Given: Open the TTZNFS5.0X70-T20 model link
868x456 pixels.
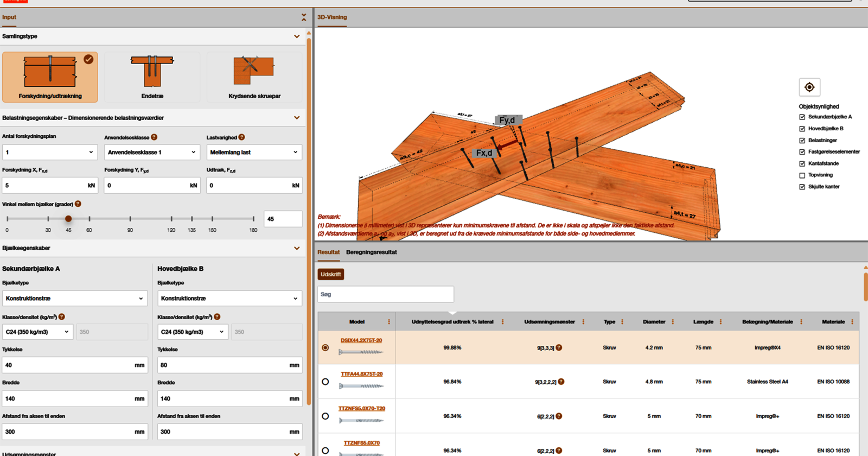Looking at the screenshot, I should click(x=362, y=408).
